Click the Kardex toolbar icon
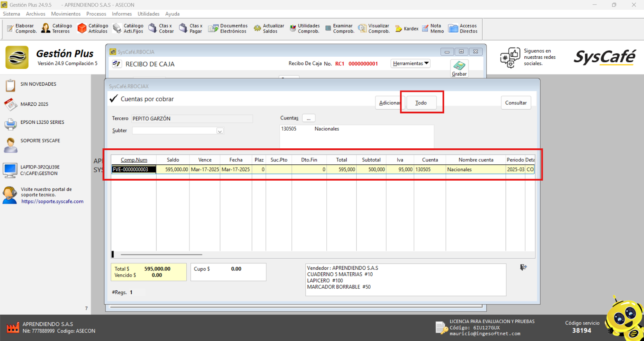Viewport: 644px width, 341px height. (407, 29)
